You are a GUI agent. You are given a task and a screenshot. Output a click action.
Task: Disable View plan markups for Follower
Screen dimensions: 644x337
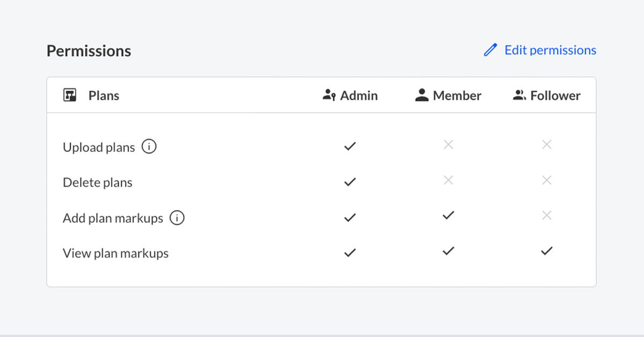[x=546, y=251]
